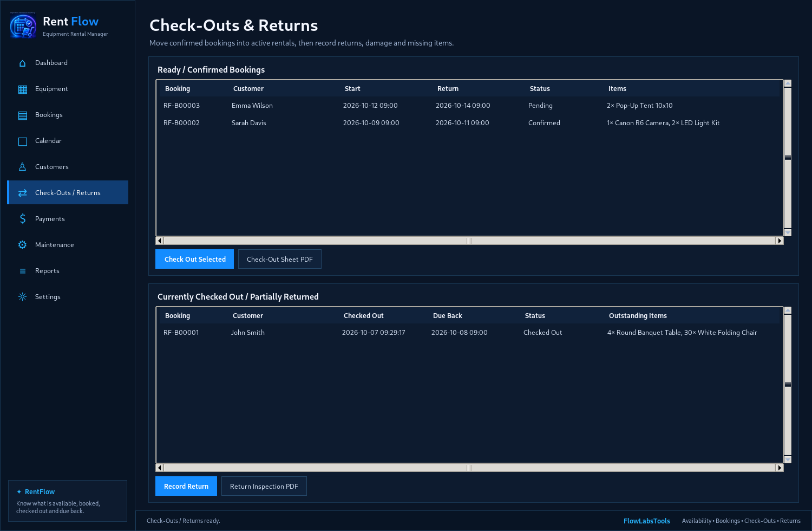Click the Equipment grid icon
This screenshot has width=812, height=531.
click(22, 89)
